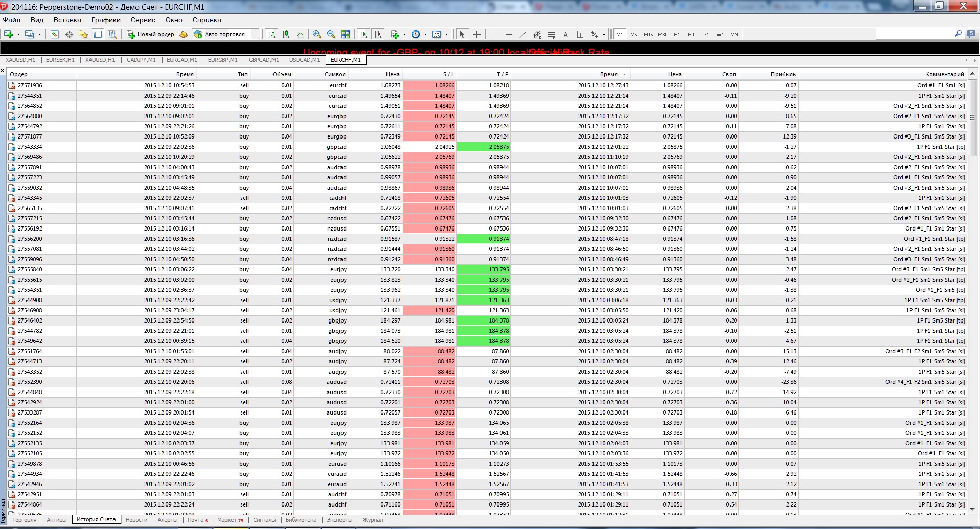Select the Equidistant Channel tool
Image resolution: width=980 pixels, height=529 pixels.
pos(537,34)
